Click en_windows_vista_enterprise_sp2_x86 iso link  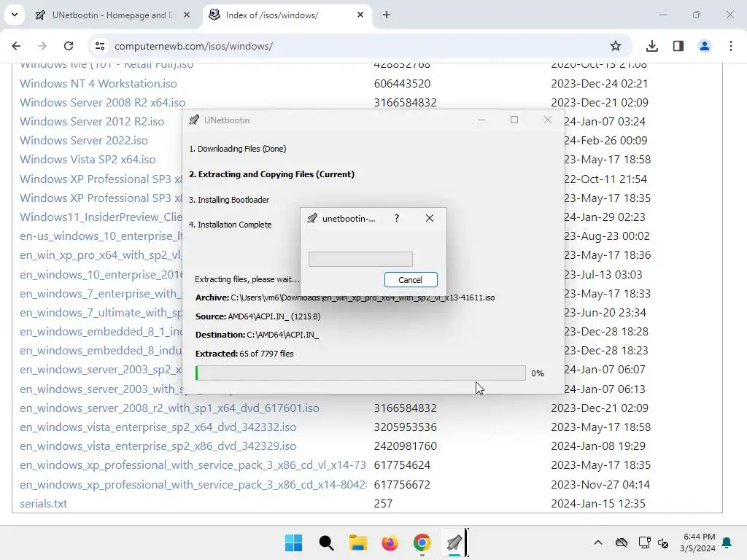click(x=158, y=446)
